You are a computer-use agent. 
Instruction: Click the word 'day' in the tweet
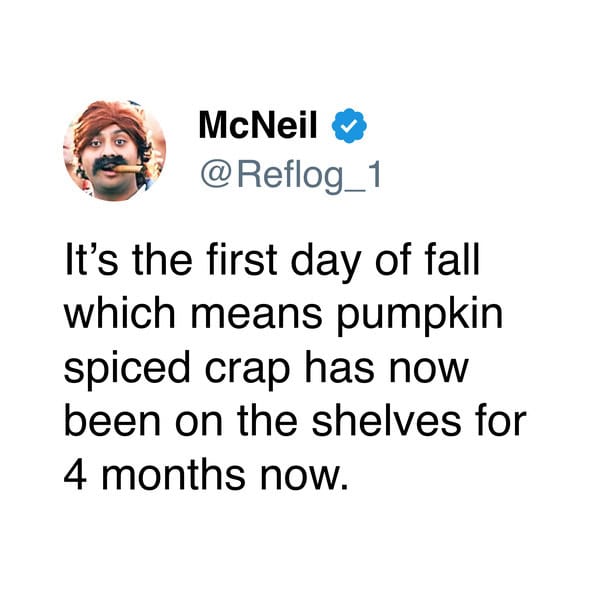point(325,260)
